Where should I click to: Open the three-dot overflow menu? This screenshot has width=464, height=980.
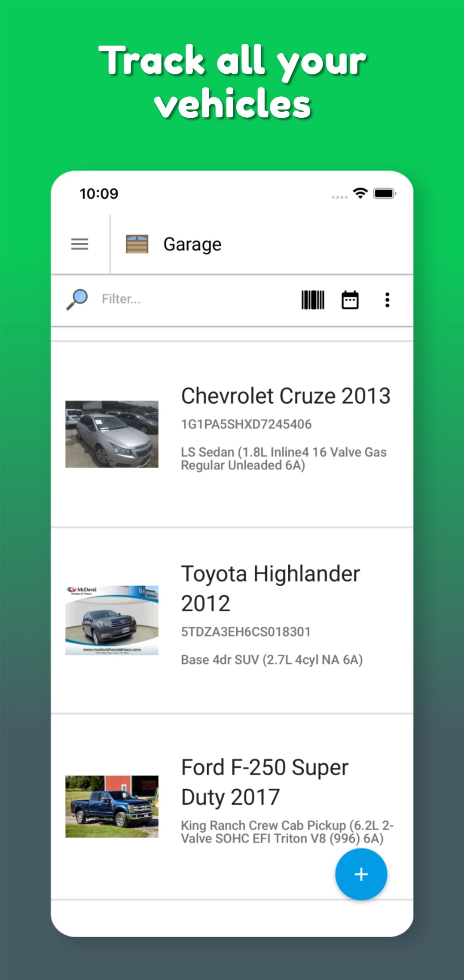(x=387, y=300)
